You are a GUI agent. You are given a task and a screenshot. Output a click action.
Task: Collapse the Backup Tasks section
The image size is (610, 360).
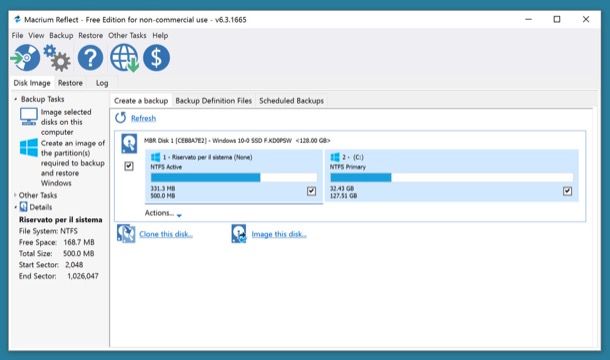(x=16, y=99)
